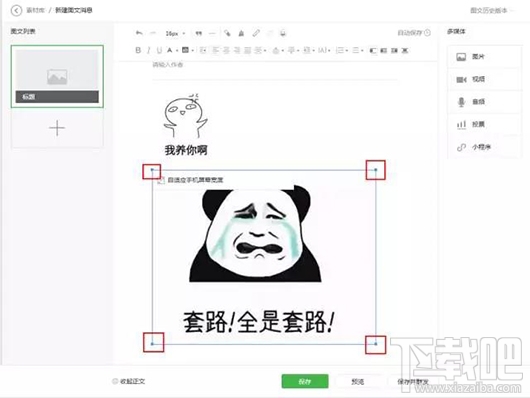Image resolution: width=530 pixels, height=398 pixels.
Task: Go to 素材库 in the breadcrumb
Action: pyautogui.click(x=35, y=10)
